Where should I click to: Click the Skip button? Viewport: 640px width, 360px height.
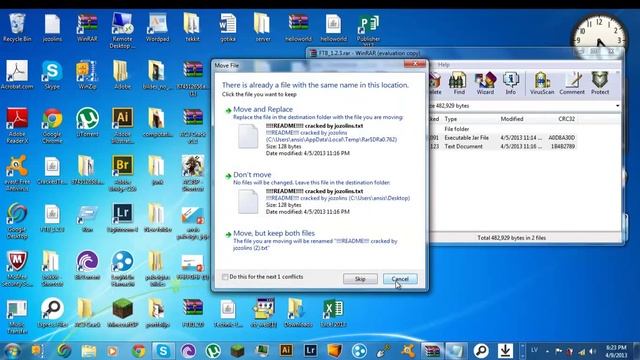360,279
